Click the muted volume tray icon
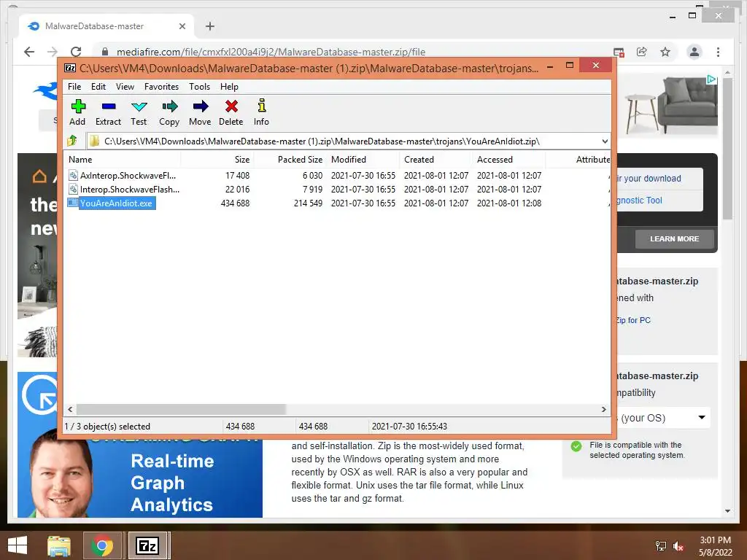This screenshot has height=560, width=747. click(678, 546)
